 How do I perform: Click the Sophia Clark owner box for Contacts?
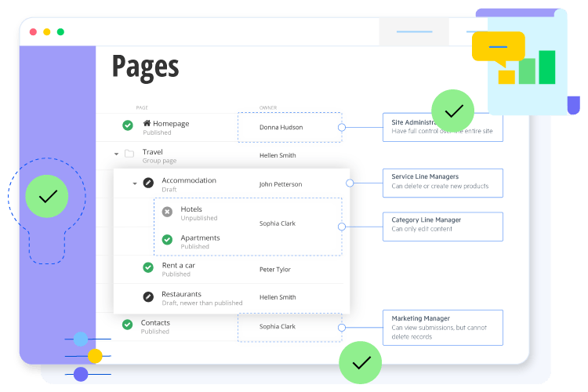coord(289,327)
